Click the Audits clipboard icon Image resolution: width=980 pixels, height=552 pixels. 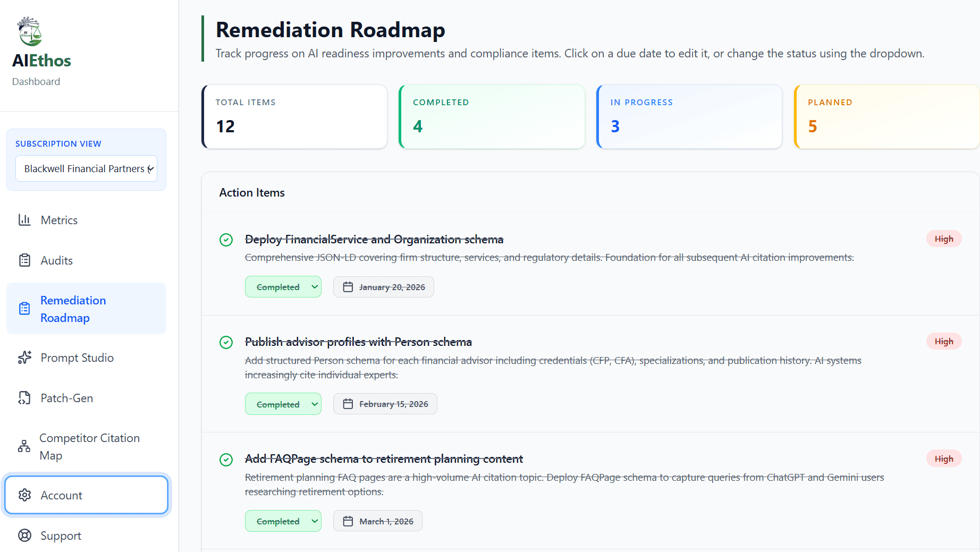click(24, 260)
